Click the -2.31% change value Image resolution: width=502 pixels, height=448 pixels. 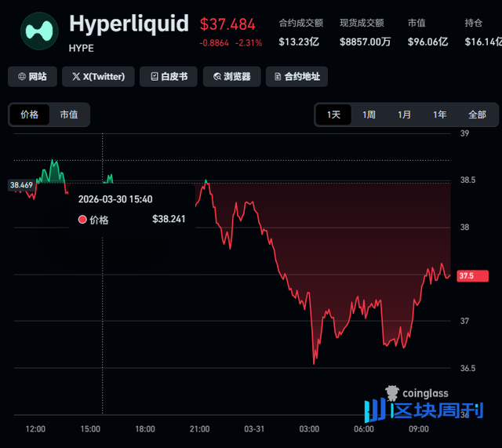click(249, 43)
